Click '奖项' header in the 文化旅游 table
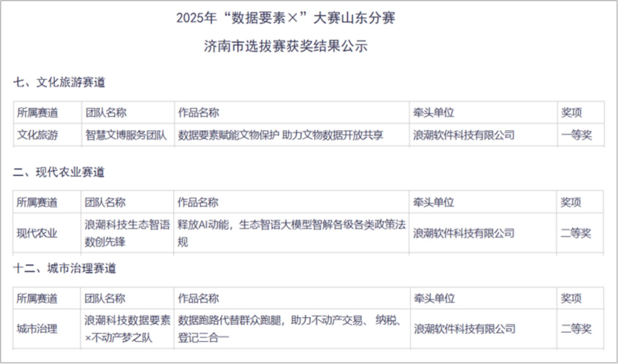The width and height of the screenshot is (619, 364). click(571, 113)
